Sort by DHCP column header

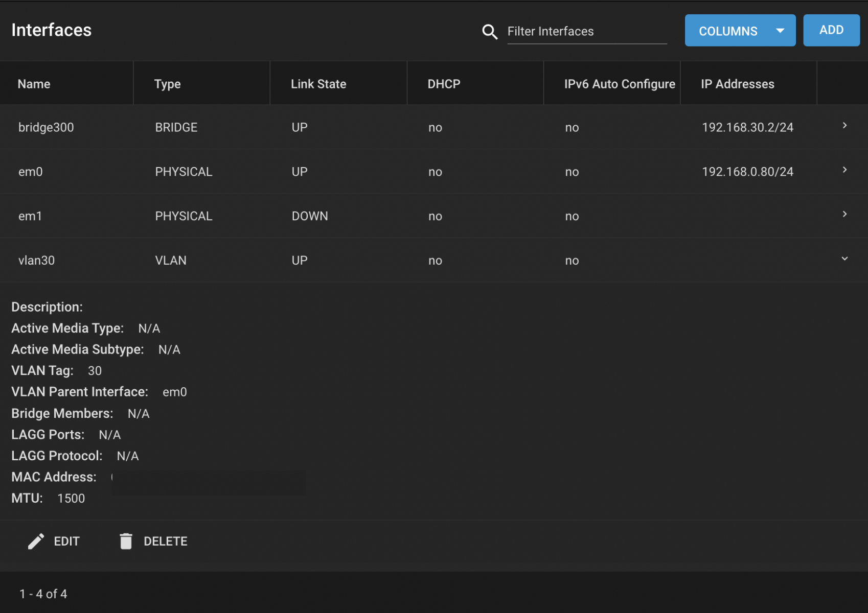pos(444,84)
